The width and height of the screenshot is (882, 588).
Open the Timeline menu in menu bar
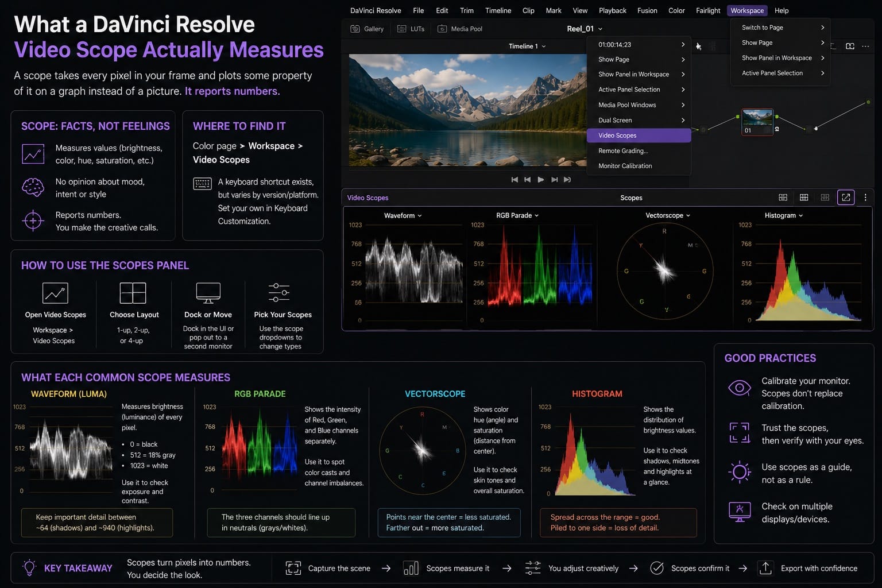click(498, 10)
